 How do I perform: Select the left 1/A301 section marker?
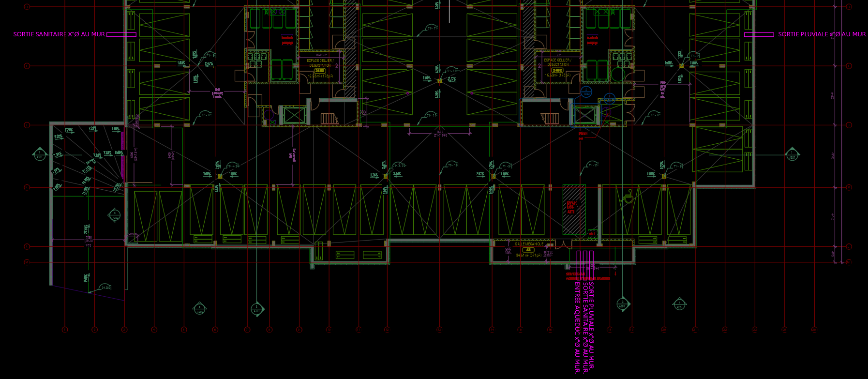40,155
